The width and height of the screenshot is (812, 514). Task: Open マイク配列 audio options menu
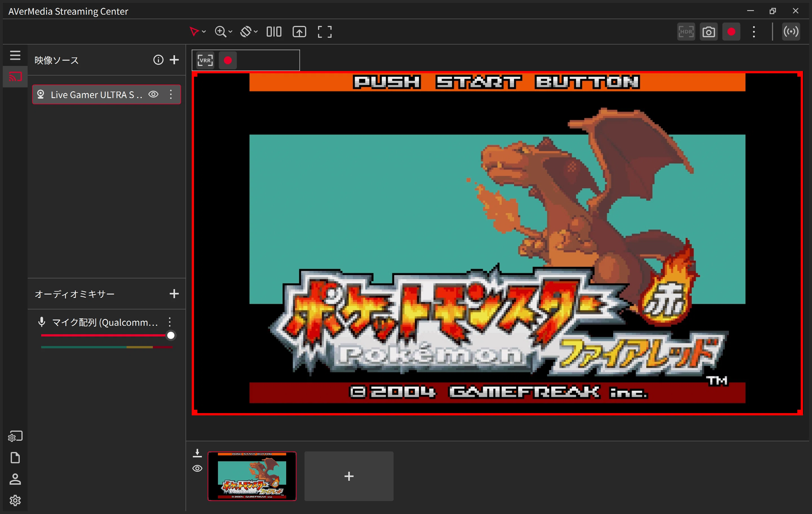(x=170, y=322)
